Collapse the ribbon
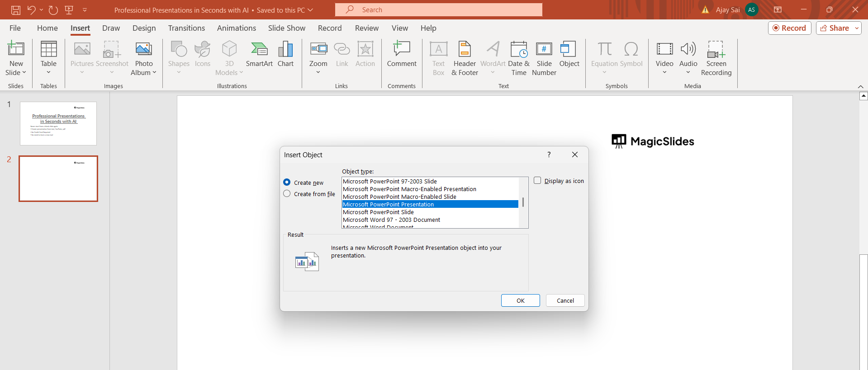 point(860,86)
